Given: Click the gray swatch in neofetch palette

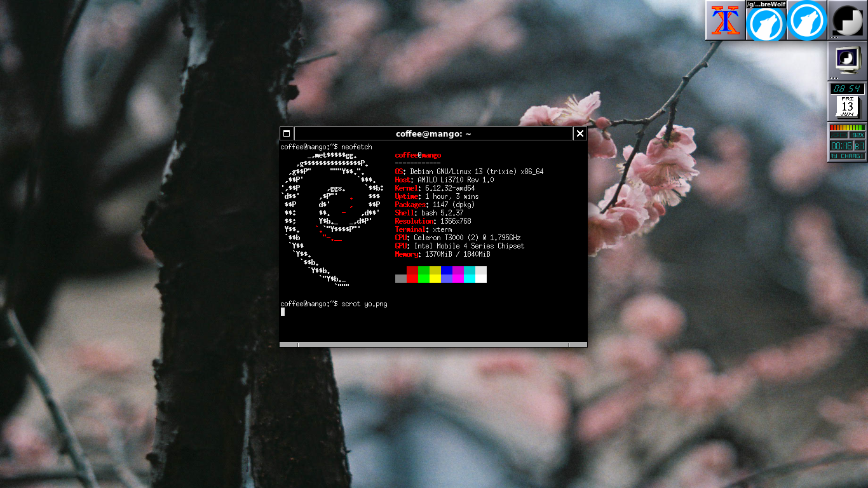Looking at the screenshot, I should click(401, 278).
